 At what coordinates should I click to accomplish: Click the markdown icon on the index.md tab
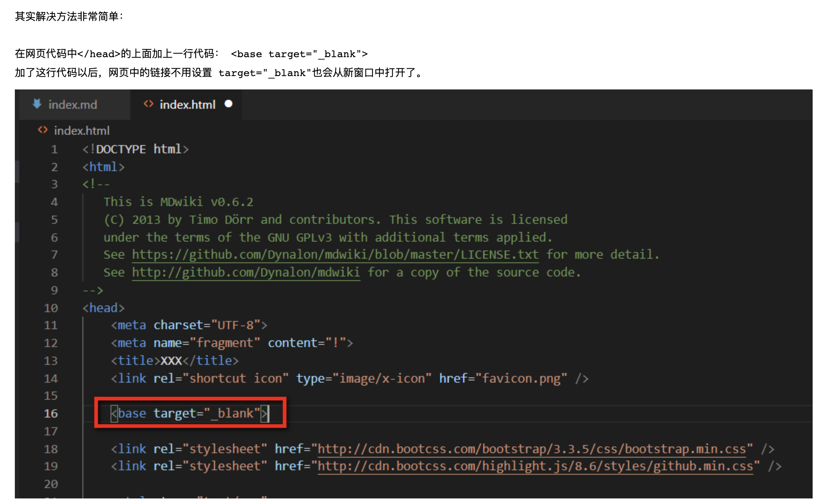tap(37, 104)
